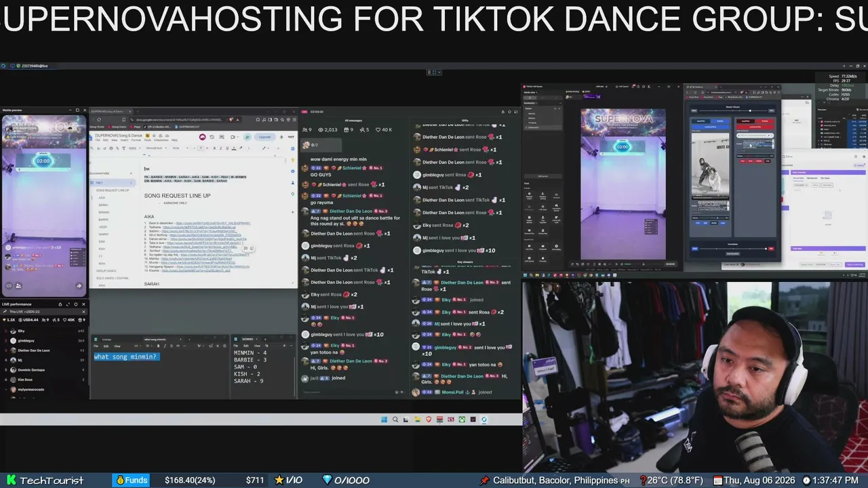This screenshot has height=488, width=868.
Task: Jump to SAMMY in the document outline
Action: tap(103, 235)
